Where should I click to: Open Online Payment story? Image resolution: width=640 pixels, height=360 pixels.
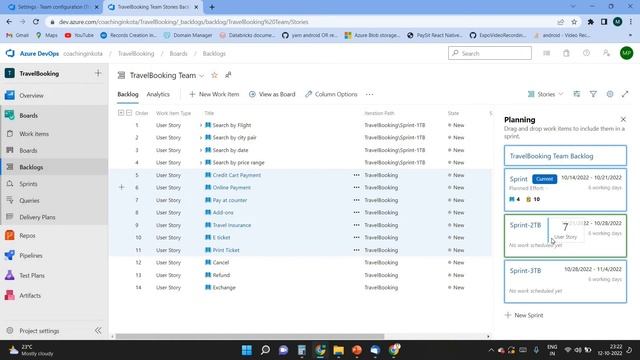pos(231,188)
